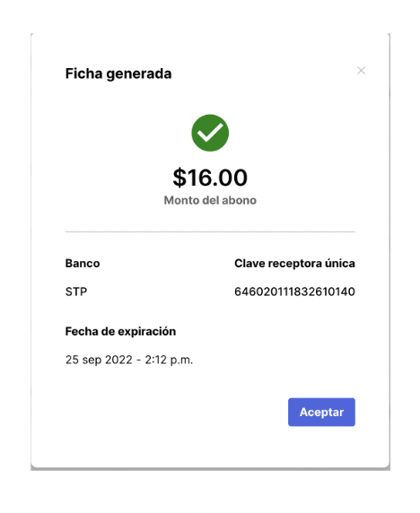The image size is (420, 513).
Task: Click the Banco field label
Action: click(x=83, y=263)
